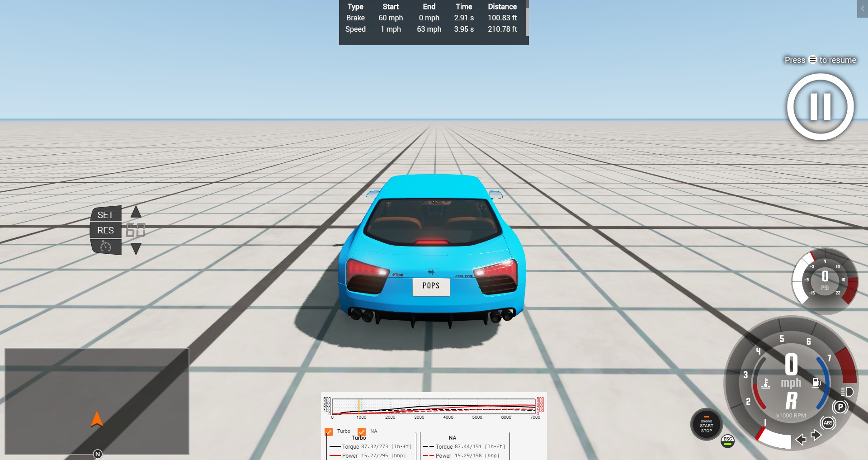Click the ABS indicator icon
The height and width of the screenshot is (460, 868).
(x=828, y=423)
